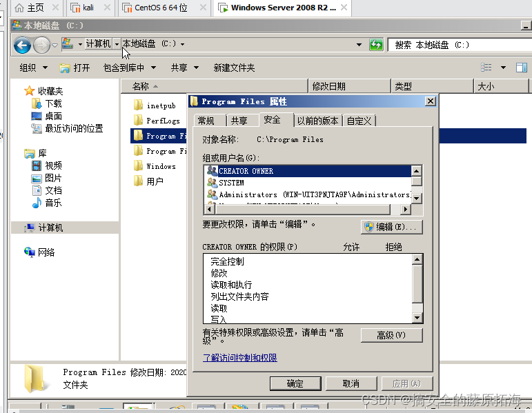
Task: Refresh the folder with the green arrows icon
Action: click(x=376, y=44)
